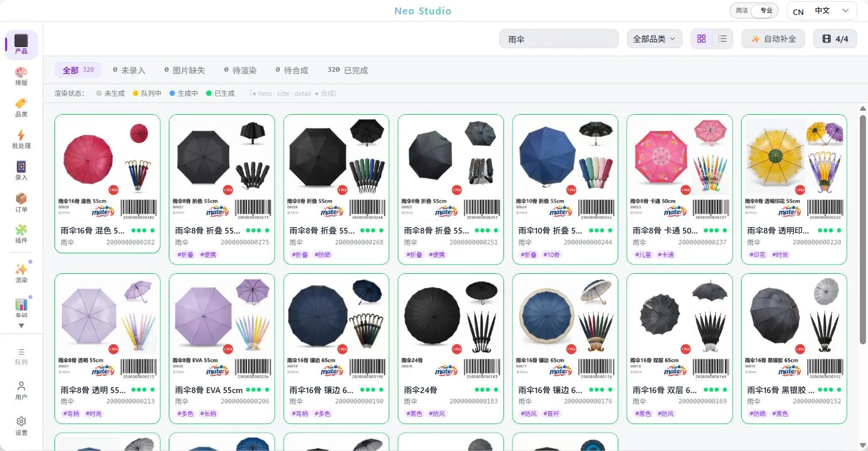
Task: Open the 渲染 render sparkle icon
Action: (21, 273)
